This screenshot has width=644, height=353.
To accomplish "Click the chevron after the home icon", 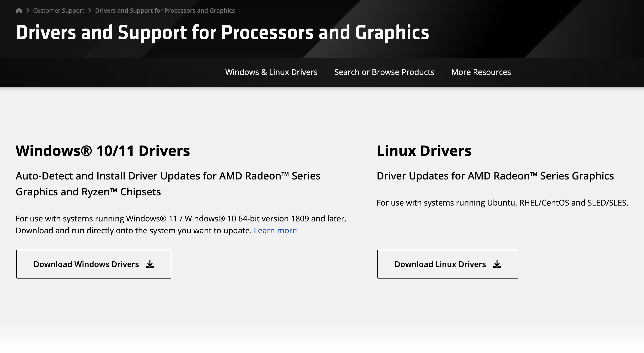I will [x=28, y=10].
